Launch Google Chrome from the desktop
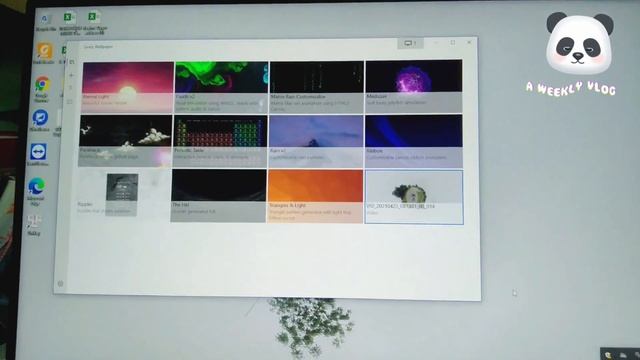 (42, 89)
